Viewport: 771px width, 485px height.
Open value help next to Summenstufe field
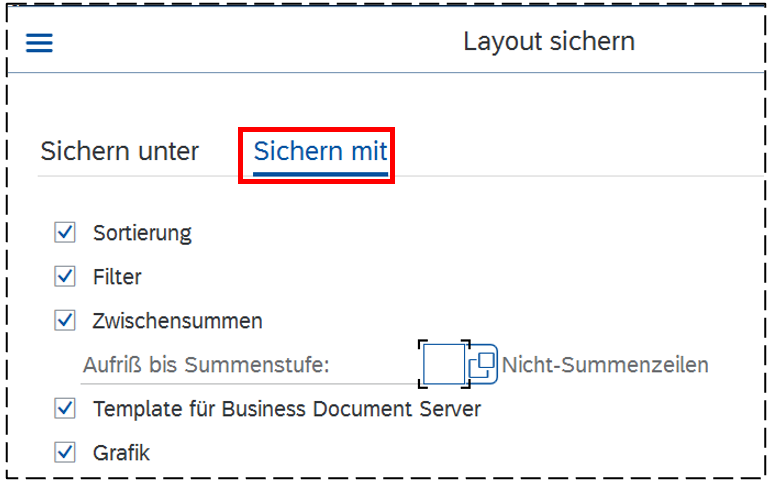coord(483,364)
